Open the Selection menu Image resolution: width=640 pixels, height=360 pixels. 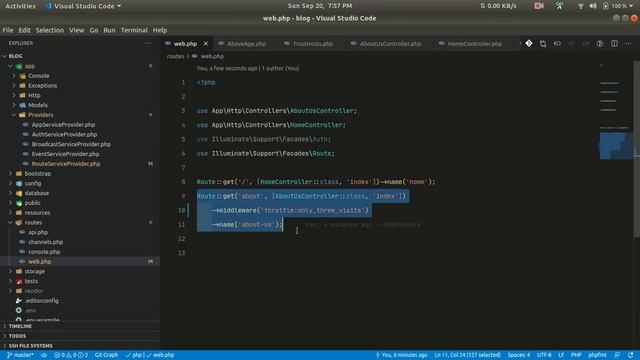point(50,30)
